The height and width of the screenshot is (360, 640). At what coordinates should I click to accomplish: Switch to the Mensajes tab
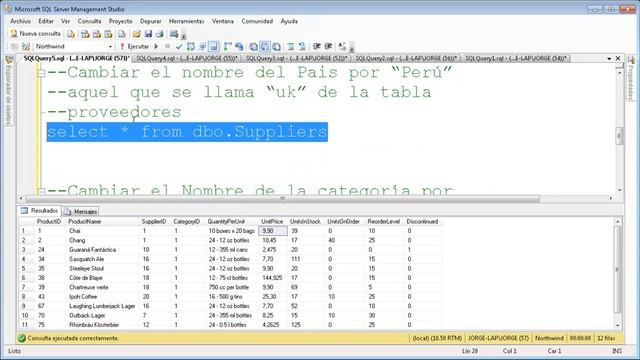[80, 211]
